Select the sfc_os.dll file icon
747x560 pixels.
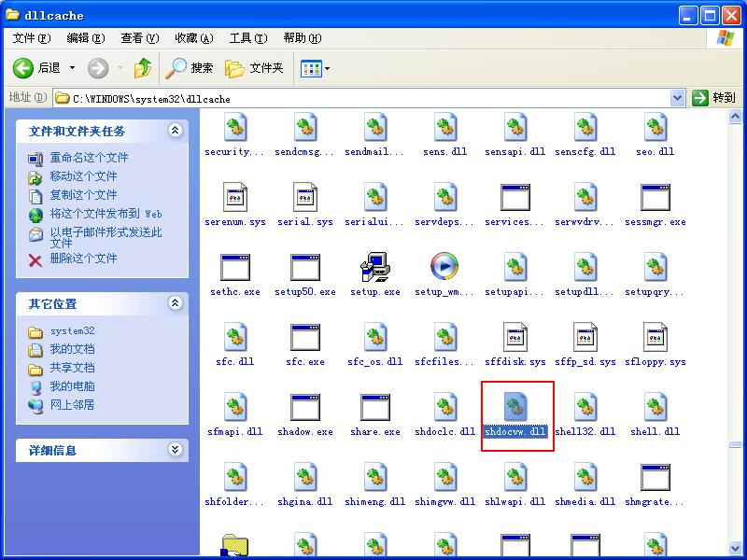(x=375, y=337)
